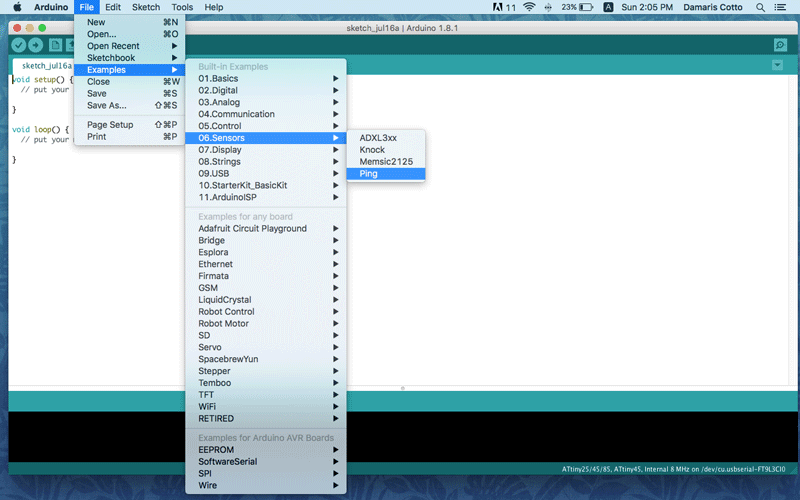Open Temboo examples
The width and height of the screenshot is (800, 500).
click(266, 383)
